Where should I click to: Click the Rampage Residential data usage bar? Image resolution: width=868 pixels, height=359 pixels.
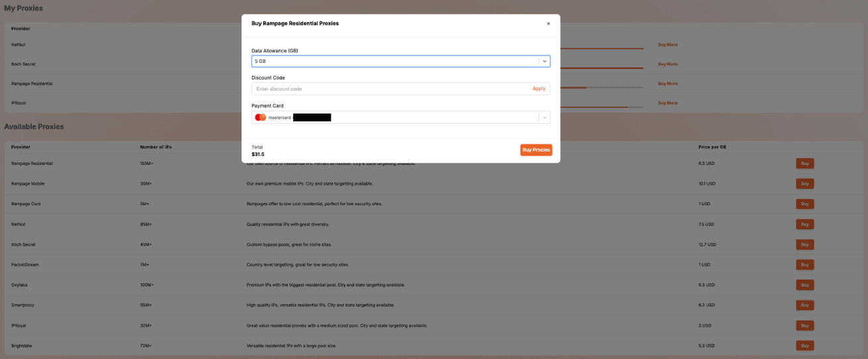click(602, 87)
